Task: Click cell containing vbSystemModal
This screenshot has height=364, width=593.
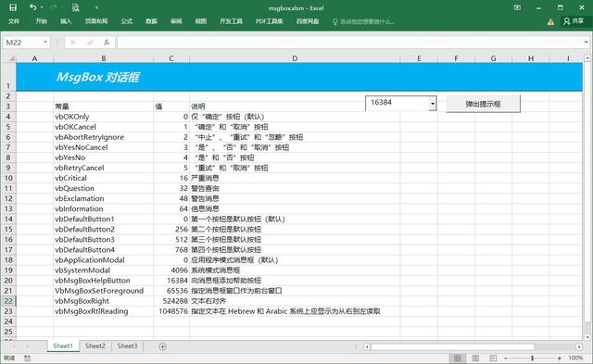Action: pyautogui.click(x=103, y=270)
